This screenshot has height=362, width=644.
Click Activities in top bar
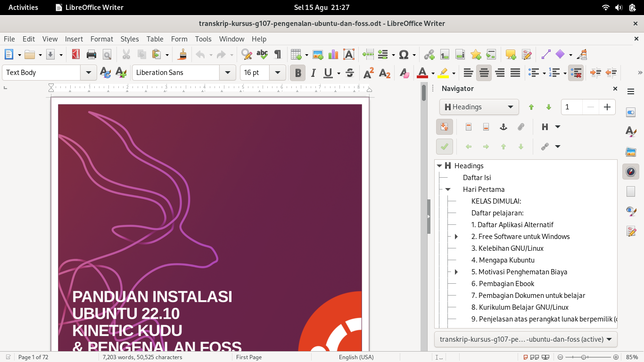click(23, 7)
